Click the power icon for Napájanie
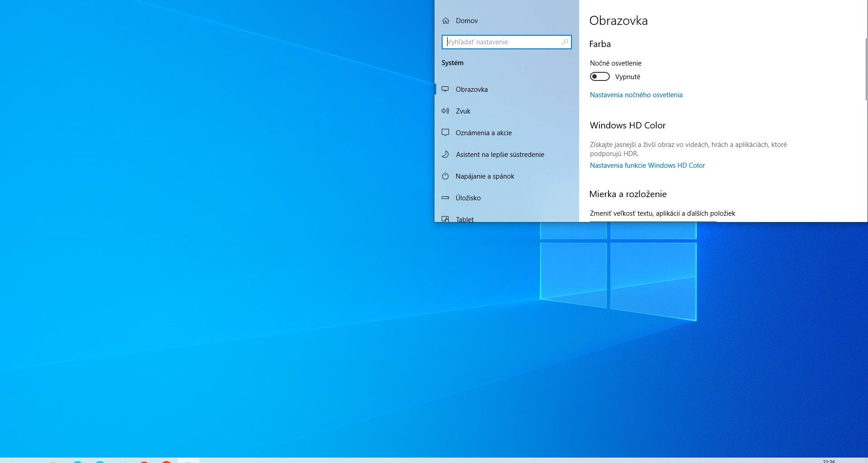 445,176
